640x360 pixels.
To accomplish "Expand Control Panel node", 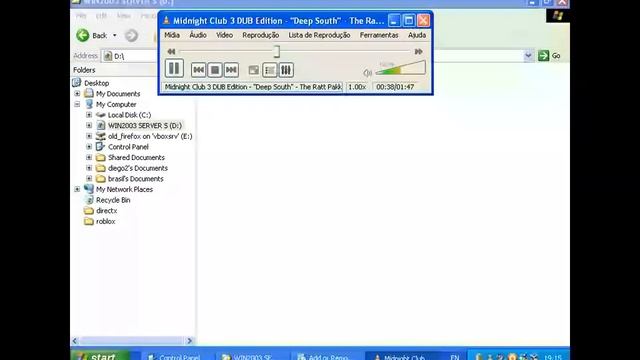I will [89, 147].
